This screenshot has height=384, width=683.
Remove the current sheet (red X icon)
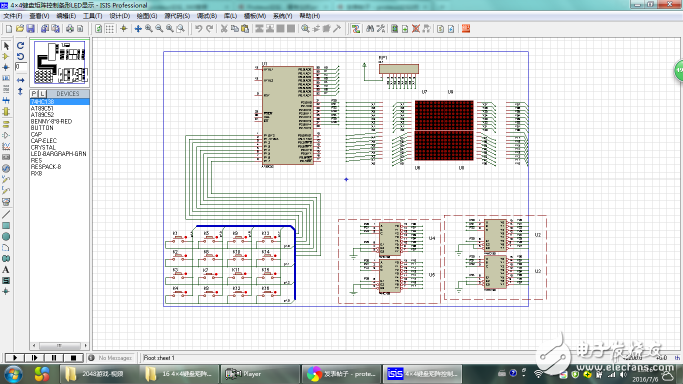(x=416, y=29)
